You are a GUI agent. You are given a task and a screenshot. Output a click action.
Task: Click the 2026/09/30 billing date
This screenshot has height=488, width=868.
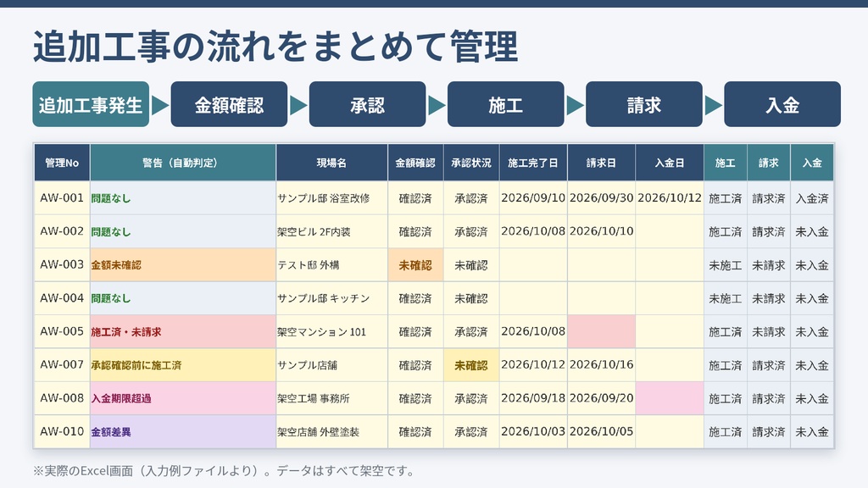[601, 198]
